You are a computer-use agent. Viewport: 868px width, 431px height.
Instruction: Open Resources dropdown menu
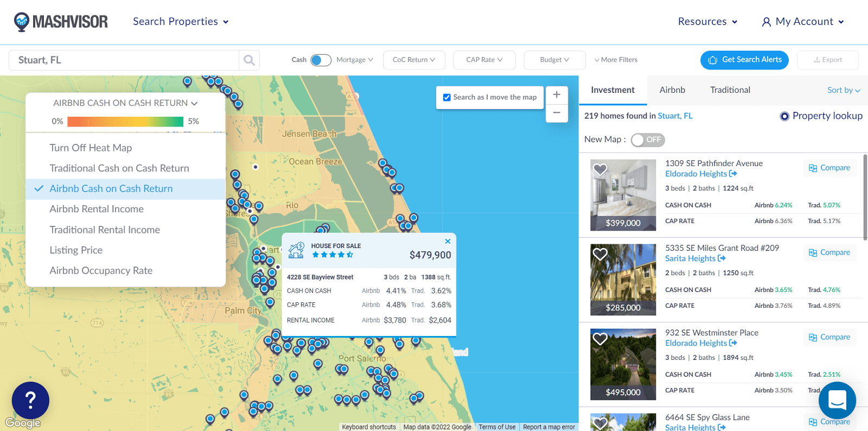(x=707, y=22)
